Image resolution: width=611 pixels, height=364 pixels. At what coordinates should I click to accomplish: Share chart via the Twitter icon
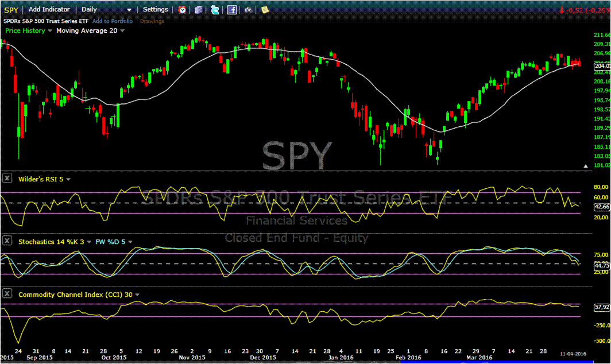215,10
